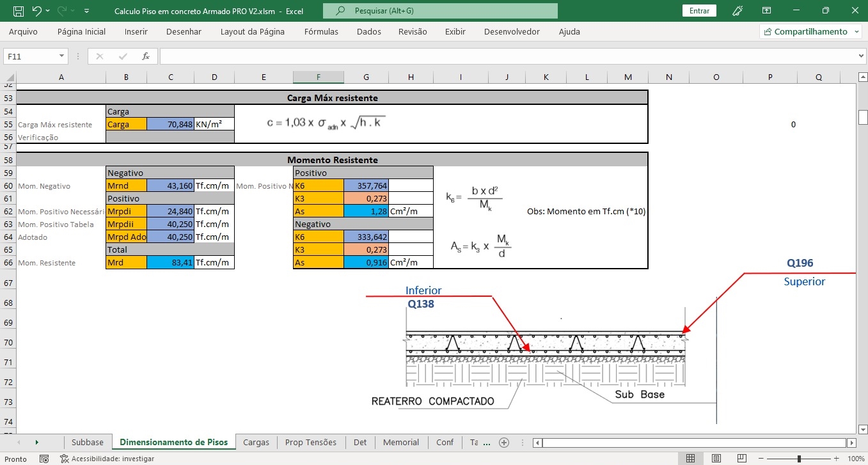Open Customize Quick Access Toolbar dropdown
This screenshot has width=868, height=465.
point(86,11)
